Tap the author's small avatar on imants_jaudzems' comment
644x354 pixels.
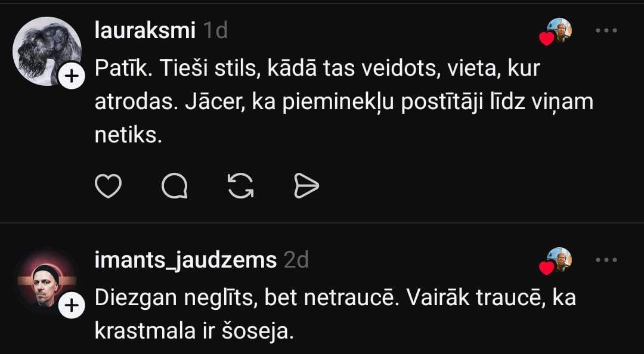pos(561,258)
